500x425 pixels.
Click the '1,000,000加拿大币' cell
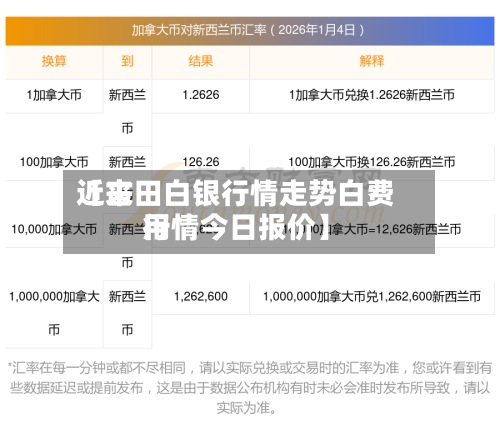pyautogui.click(x=54, y=313)
